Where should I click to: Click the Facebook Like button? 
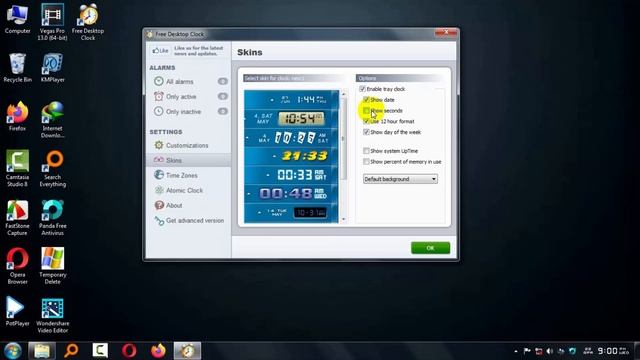[x=160, y=51]
